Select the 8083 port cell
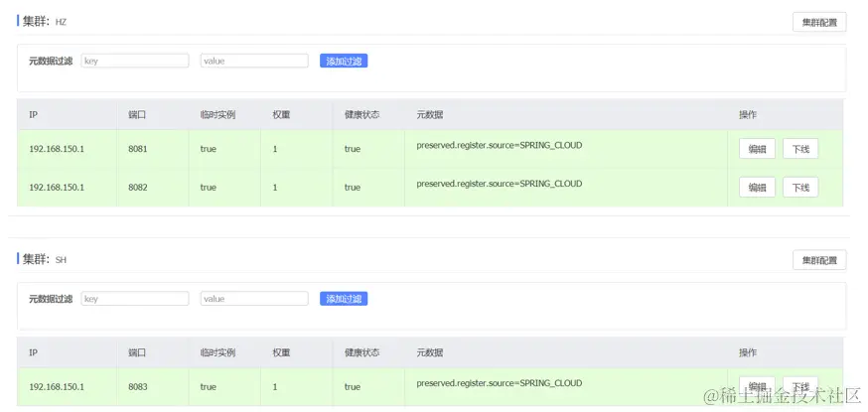Image resolution: width=868 pixels, height=412 pixels. click(x=138, y=386)
